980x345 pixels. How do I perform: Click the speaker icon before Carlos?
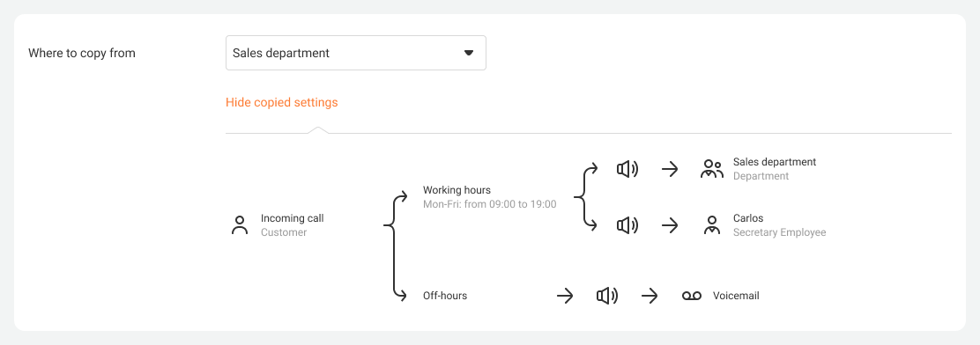(x=627, y=225)
